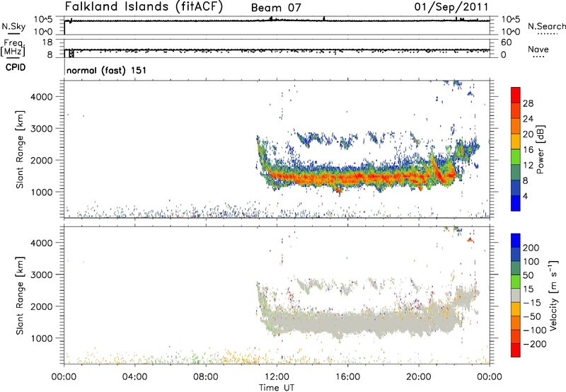Screen dimensions: 566x392
Task: Click 'Slant Range [km]' label of velocity panel
Action: [21, 296]
